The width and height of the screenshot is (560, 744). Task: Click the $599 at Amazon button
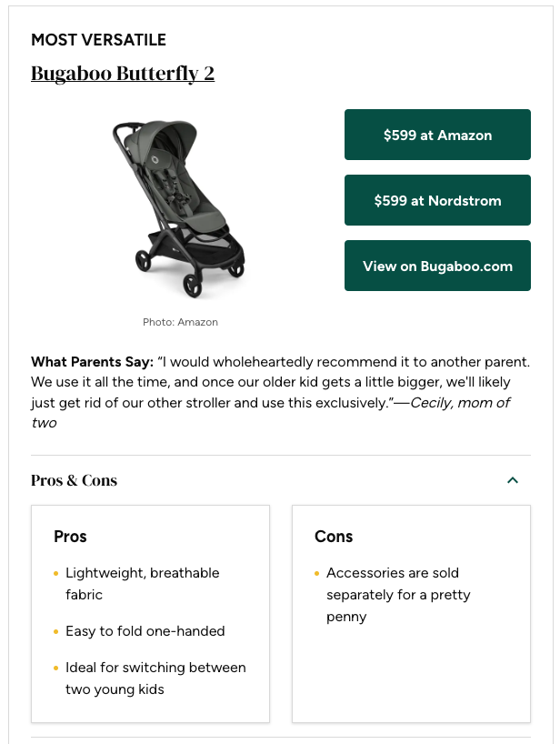click(x=437, y=135)
